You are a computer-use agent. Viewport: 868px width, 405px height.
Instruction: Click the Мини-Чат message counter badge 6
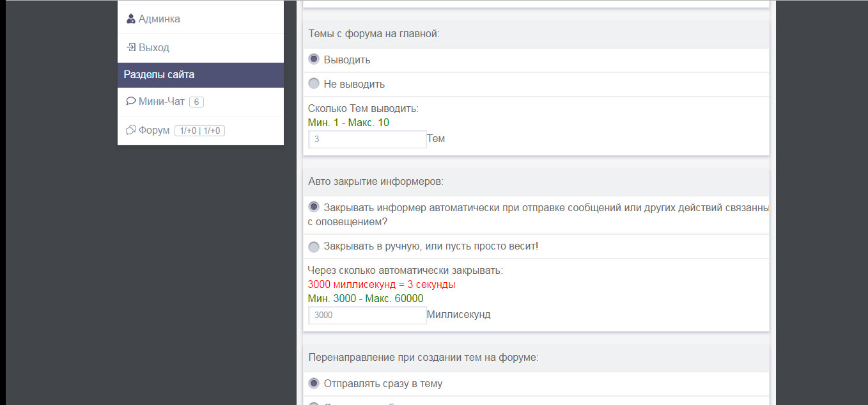point(196,102)
